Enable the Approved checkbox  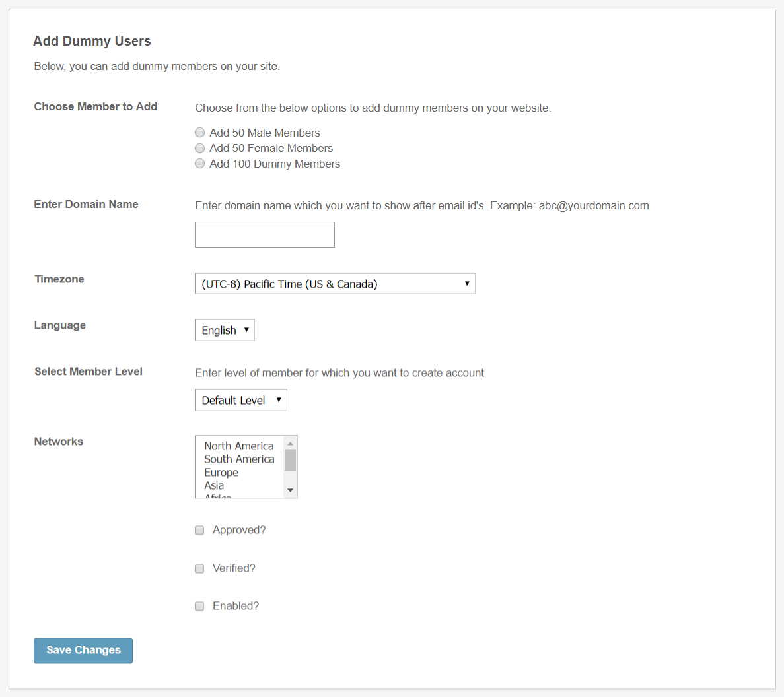pyautogui.click(x=199, y=530)
